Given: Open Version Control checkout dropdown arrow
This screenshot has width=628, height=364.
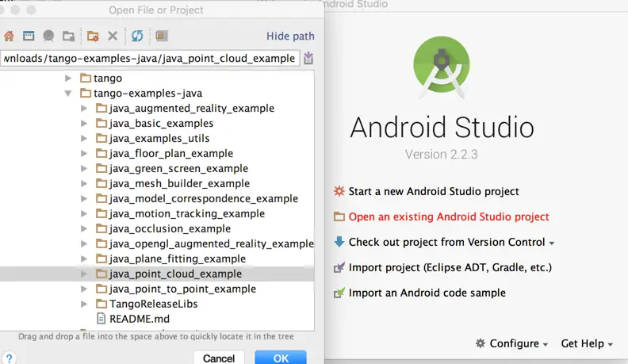Looking at the screenshot, I should coord(552,243).
